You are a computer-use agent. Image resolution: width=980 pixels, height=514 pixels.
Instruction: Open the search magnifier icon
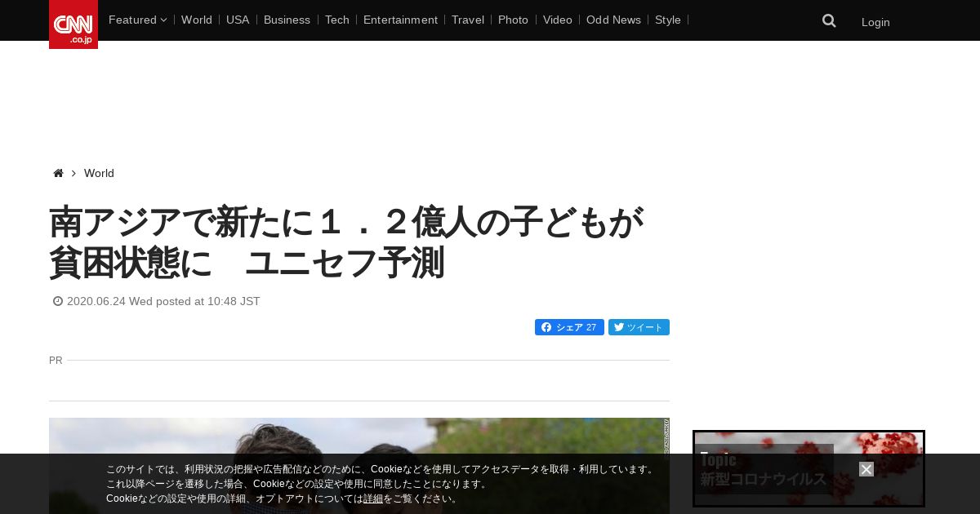[x=829, y=20]
